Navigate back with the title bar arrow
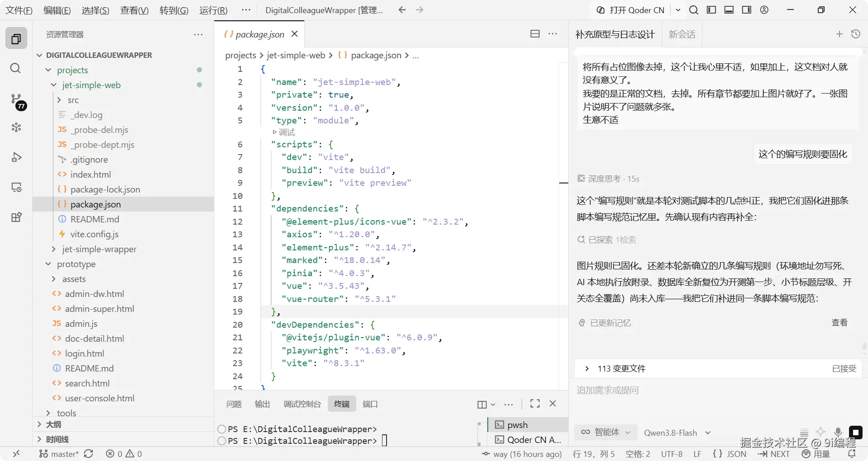Viewport: 868px width, 461px height. tap(402, 10)
